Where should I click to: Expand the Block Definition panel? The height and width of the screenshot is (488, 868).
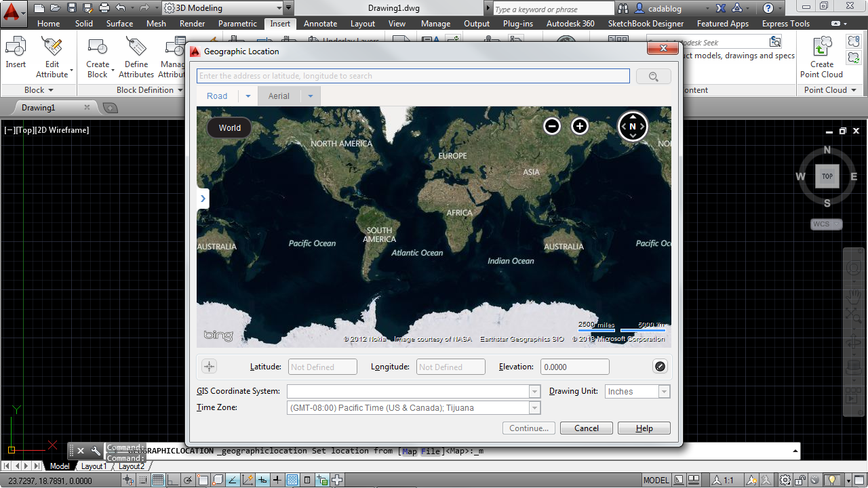tap(150, 89)
